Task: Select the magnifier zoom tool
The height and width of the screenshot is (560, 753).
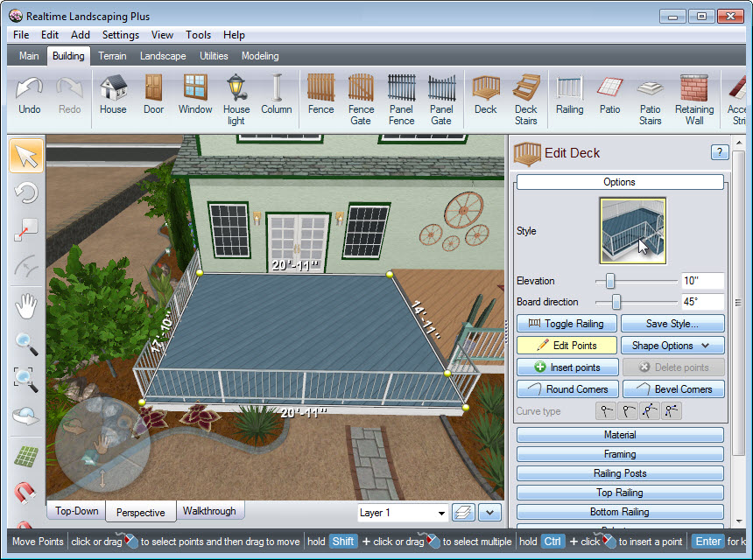Action: coord(26,343)
